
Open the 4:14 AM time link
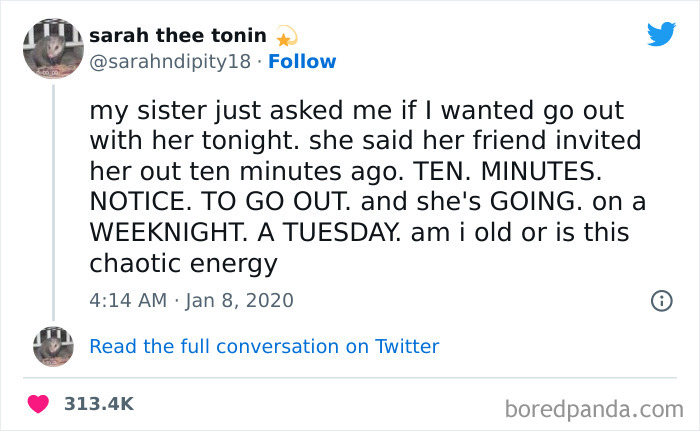point(127,300)
